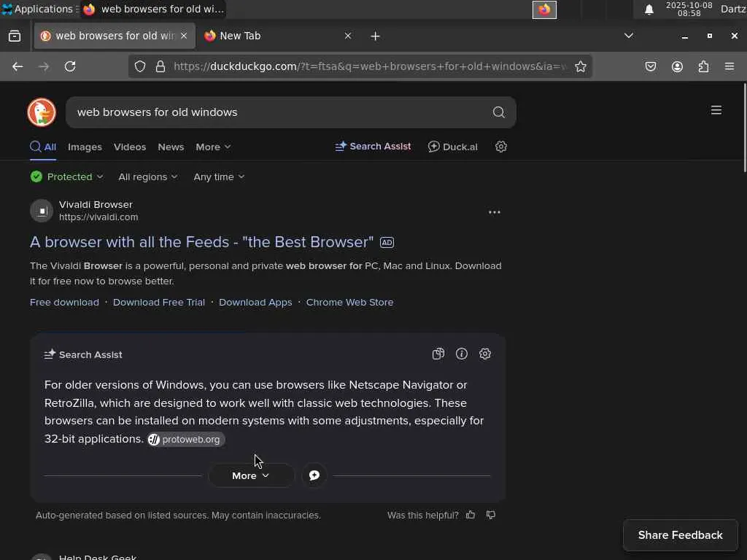Image resolution: width=747 pixels, height=560 pixels.
Task: Open the chat bubble beside More
Action: tap(314, 475)
